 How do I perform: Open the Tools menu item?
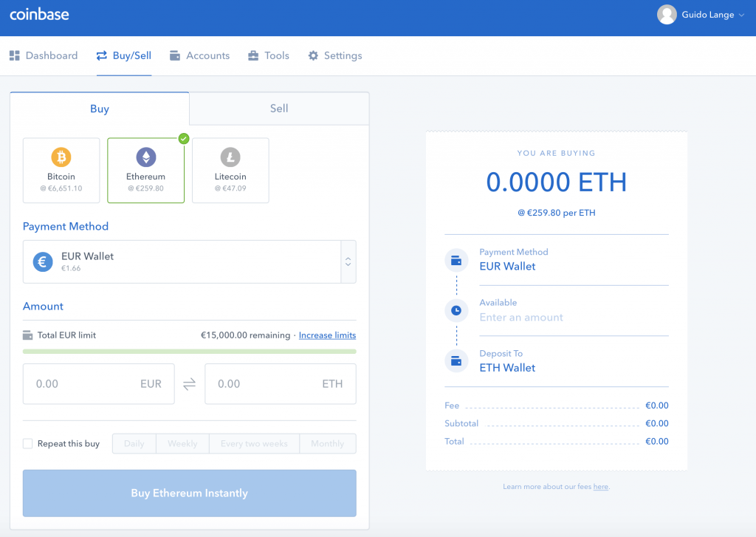269,55
